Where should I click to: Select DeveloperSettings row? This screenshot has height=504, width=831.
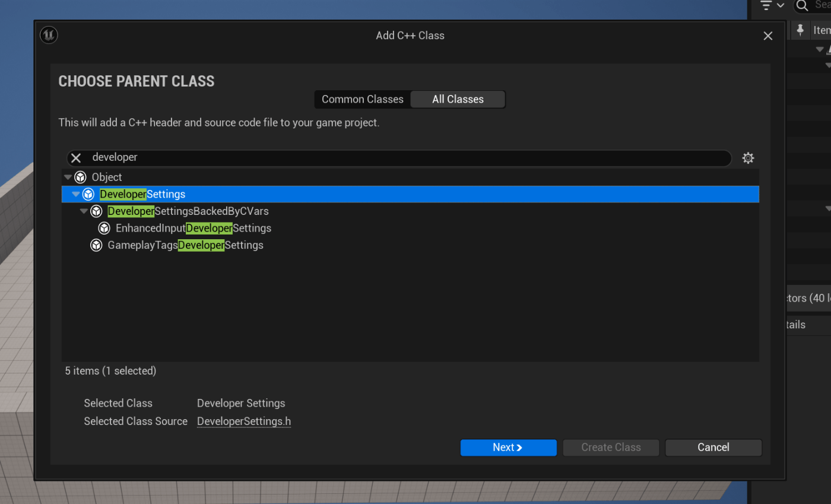(x=410, y=194)
